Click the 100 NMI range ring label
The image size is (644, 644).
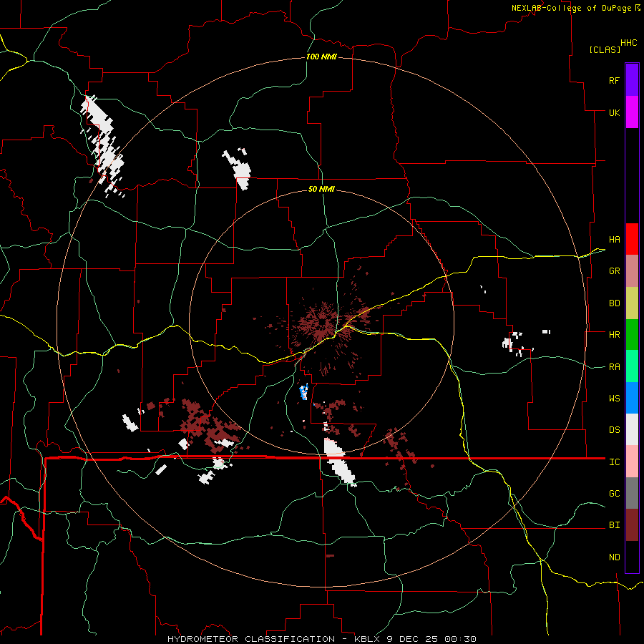(x=321, y=57)
